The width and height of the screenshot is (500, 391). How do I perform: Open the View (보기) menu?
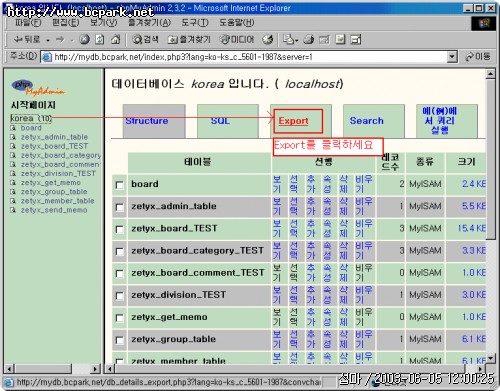(104, 23)
